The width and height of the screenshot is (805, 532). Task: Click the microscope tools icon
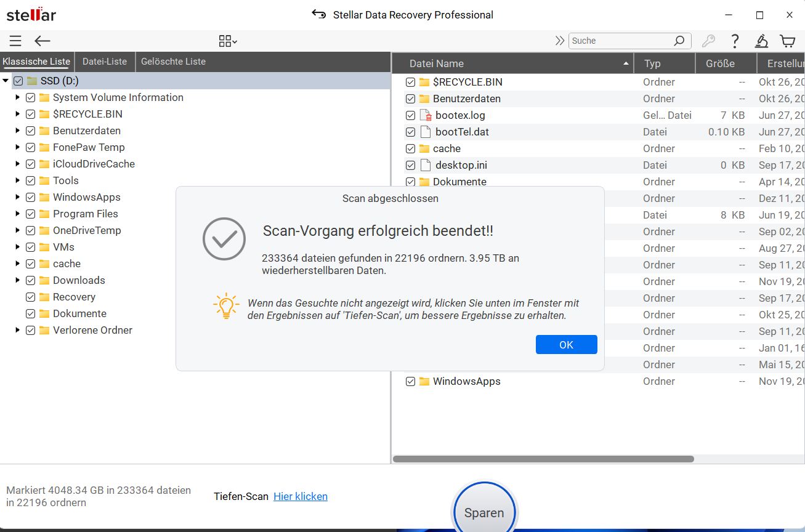click(762, 41)
